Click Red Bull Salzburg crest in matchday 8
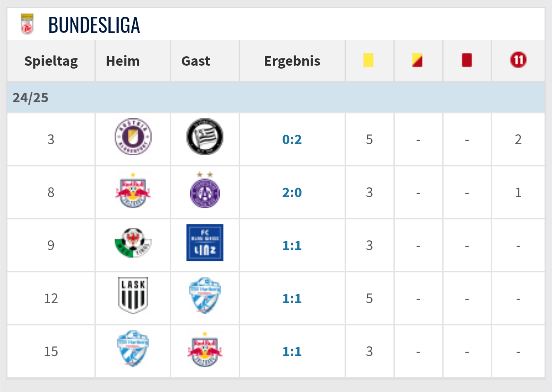This screenshot has width=552, height=392. tap(133, 192)
